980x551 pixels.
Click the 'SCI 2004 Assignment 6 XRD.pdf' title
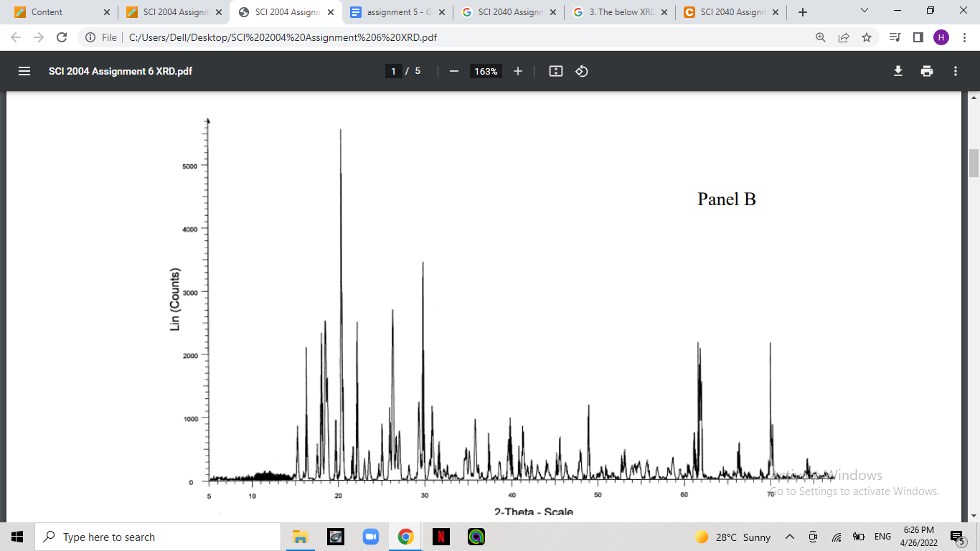coord(121,71)
